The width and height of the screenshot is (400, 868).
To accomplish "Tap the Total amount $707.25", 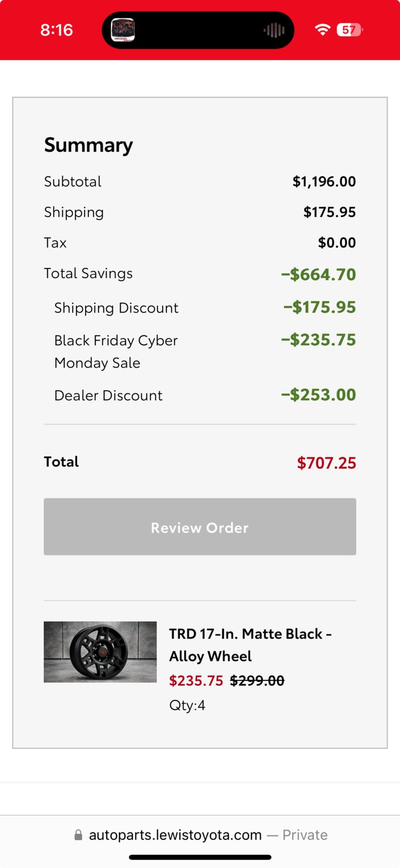I will click(x=326, y=463).
